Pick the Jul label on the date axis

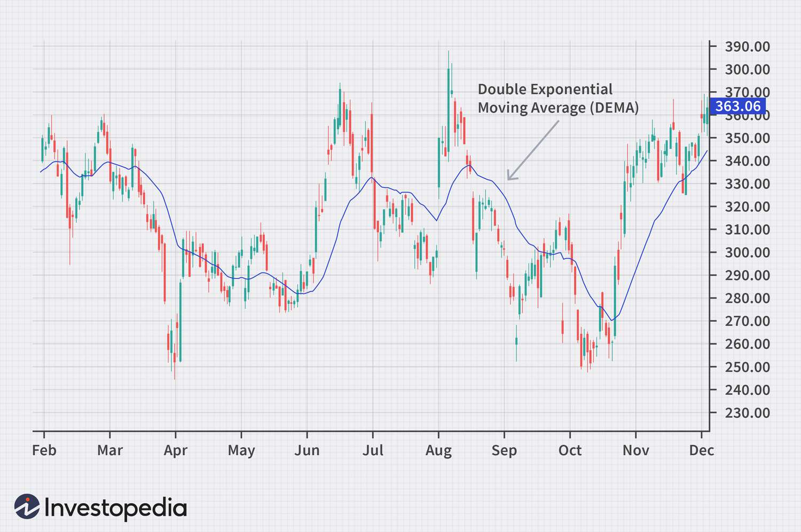[x=373, y=450]
